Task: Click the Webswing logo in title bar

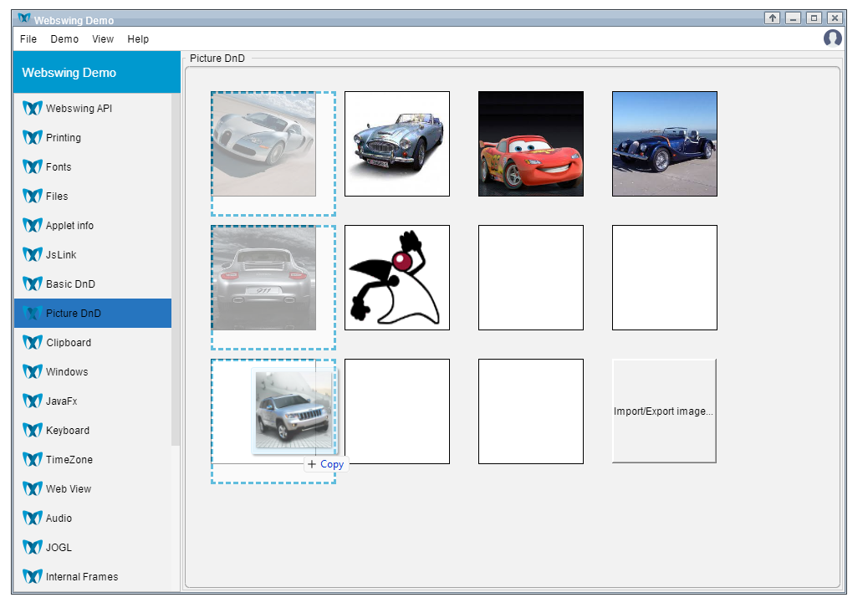Action: (24, 19)
